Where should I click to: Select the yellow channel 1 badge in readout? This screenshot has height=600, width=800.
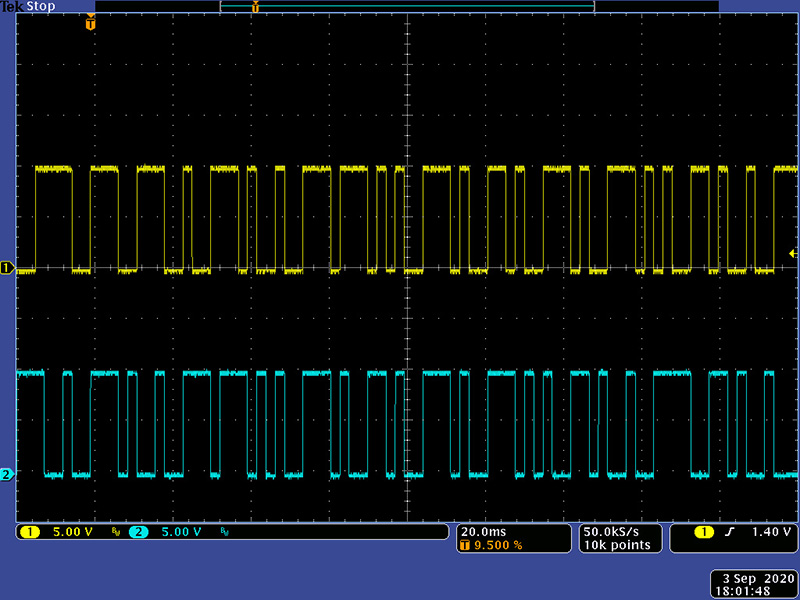coord(29,532)
